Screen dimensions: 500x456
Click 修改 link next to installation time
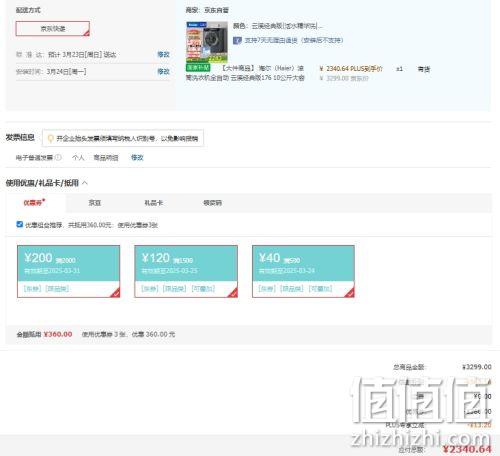pos(163,71)
